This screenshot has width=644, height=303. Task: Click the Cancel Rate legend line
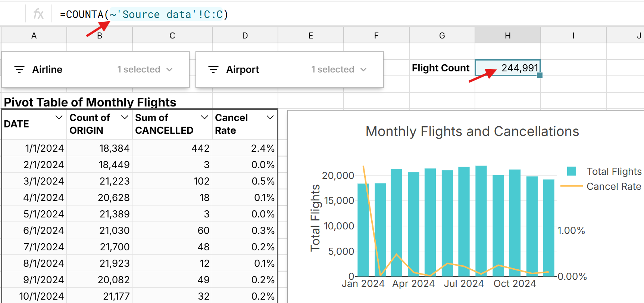pyautogui.click(x=571, y=186)
